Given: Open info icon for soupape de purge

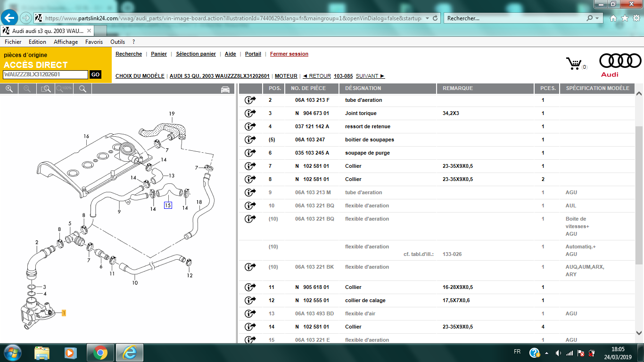Looking at the screenshot, I should 250,153.
